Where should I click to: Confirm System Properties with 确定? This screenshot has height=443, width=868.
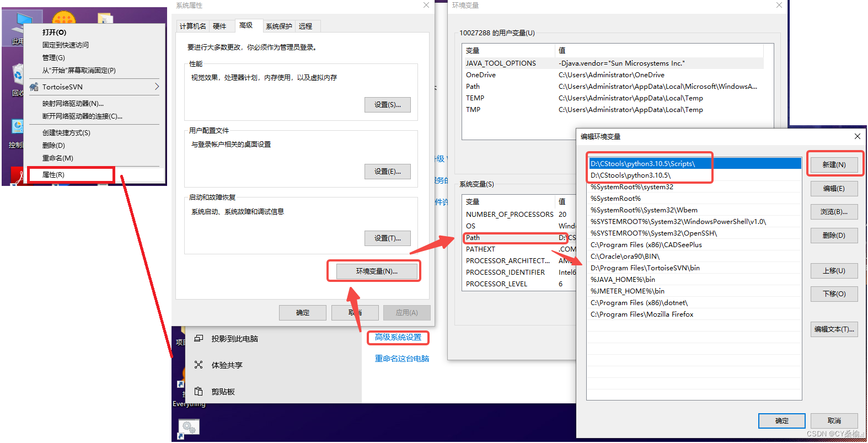[x=303, y=313]
